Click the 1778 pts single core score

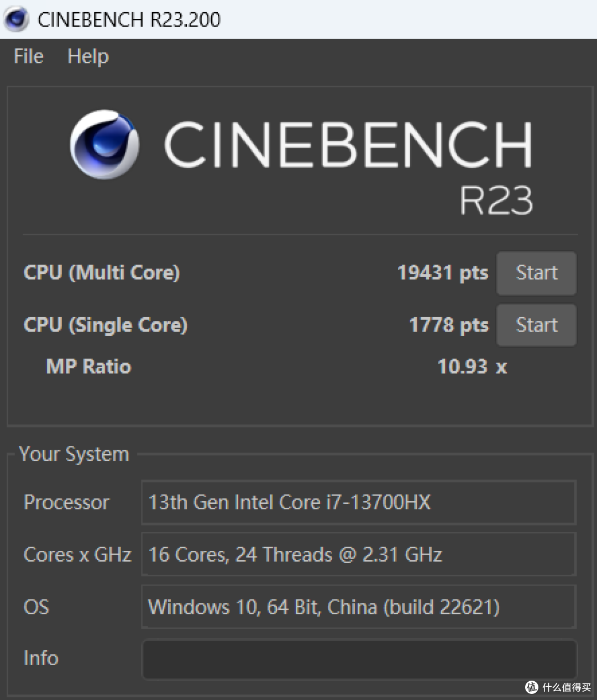click(449, 325)
